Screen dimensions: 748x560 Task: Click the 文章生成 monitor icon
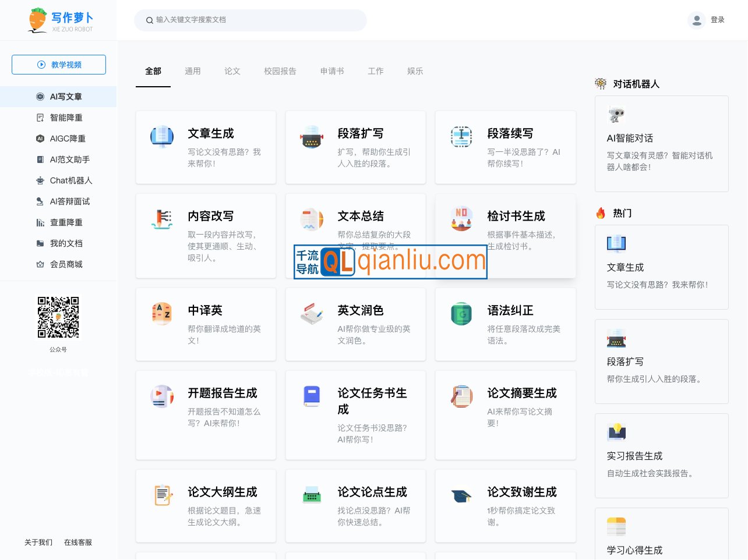[x=161, y=137]
